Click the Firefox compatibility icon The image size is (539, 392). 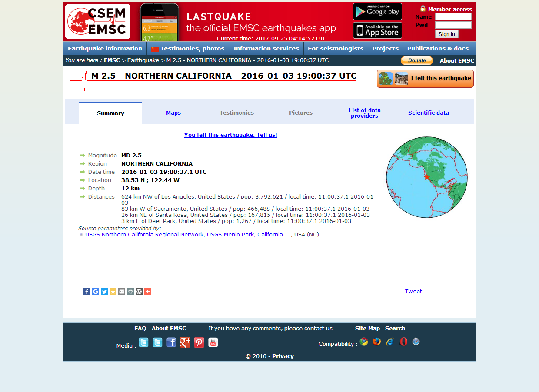[376, 342]
